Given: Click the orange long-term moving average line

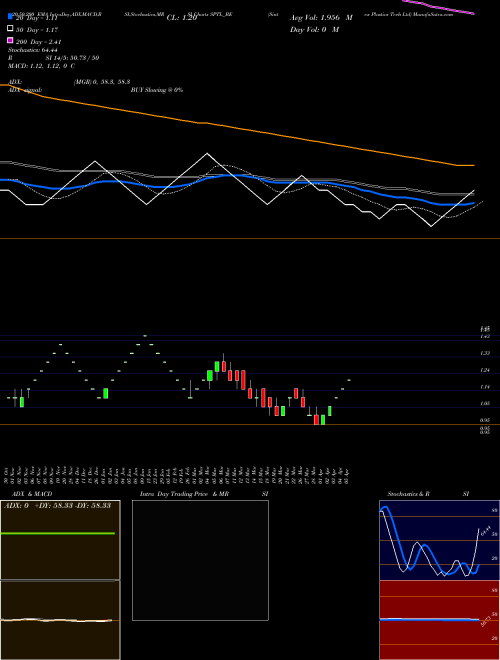Looking at the screenshot, I should click(236, 127).
